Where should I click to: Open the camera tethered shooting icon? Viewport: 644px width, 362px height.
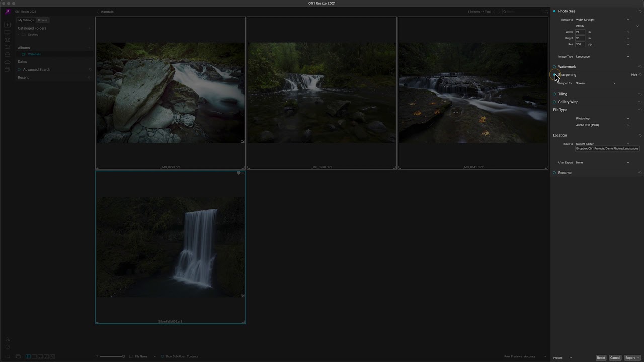point(7,40)
